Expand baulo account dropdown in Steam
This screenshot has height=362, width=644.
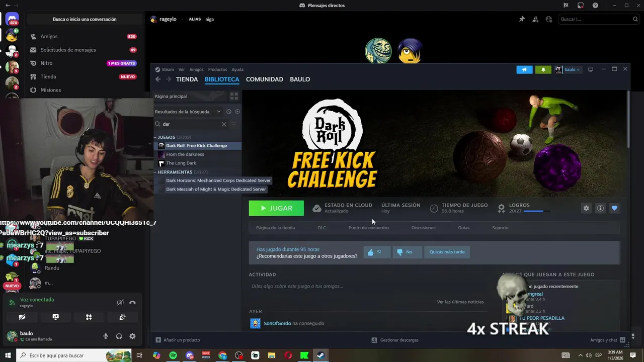568,69
